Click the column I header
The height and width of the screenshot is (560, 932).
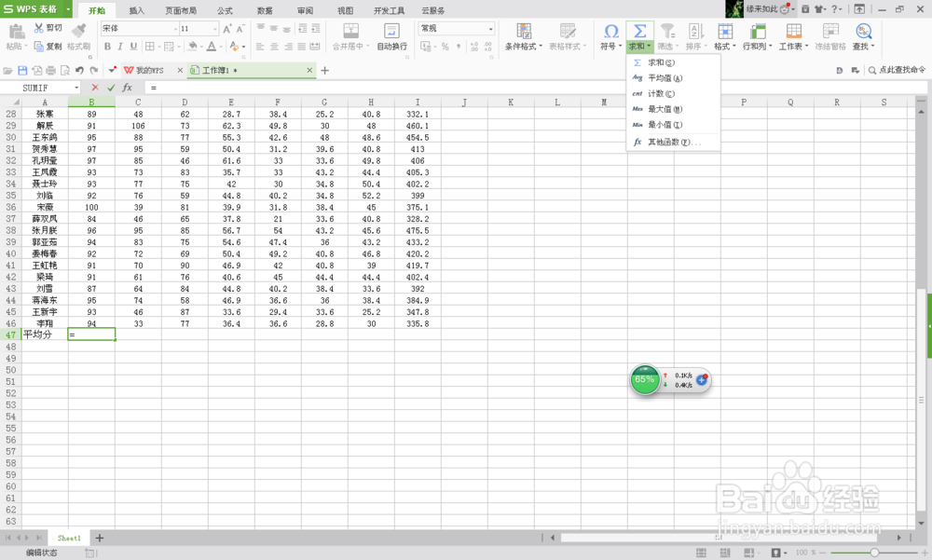point(418,102)
